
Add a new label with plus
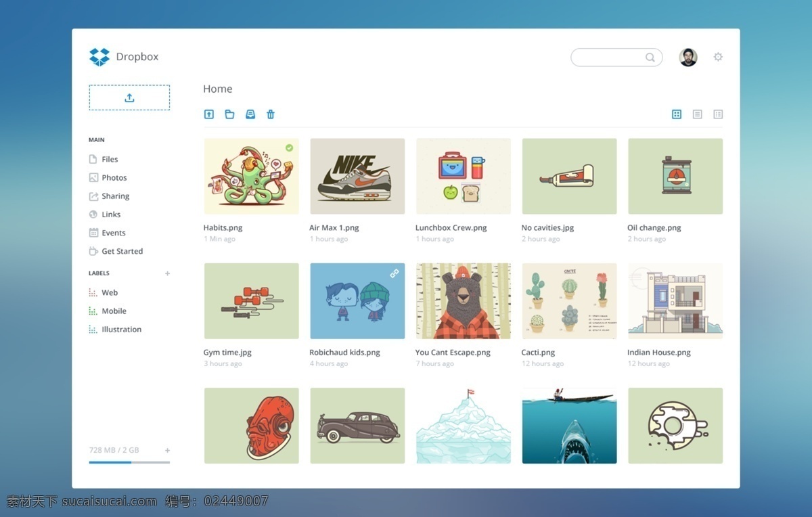(x=168, y=273)
